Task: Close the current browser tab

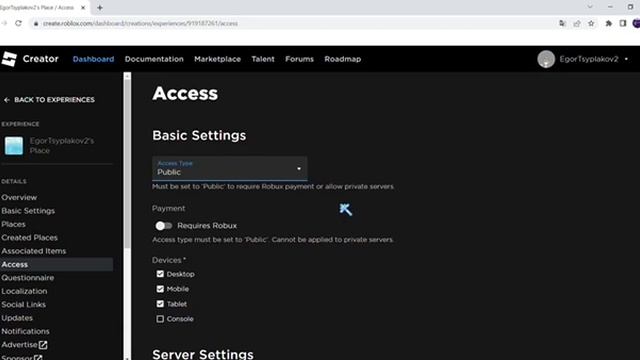Action: point(83,7)
